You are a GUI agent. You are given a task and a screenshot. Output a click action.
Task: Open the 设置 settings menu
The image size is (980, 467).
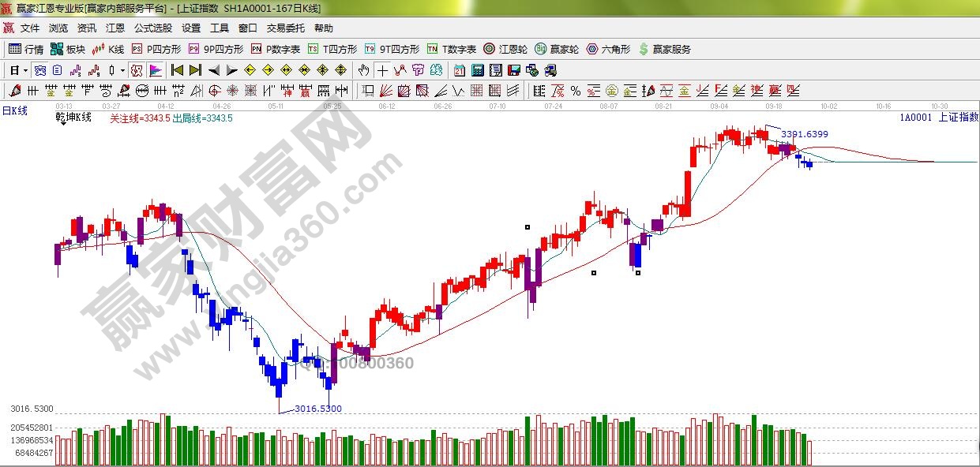pyautogui.click(x=191, y=28)
